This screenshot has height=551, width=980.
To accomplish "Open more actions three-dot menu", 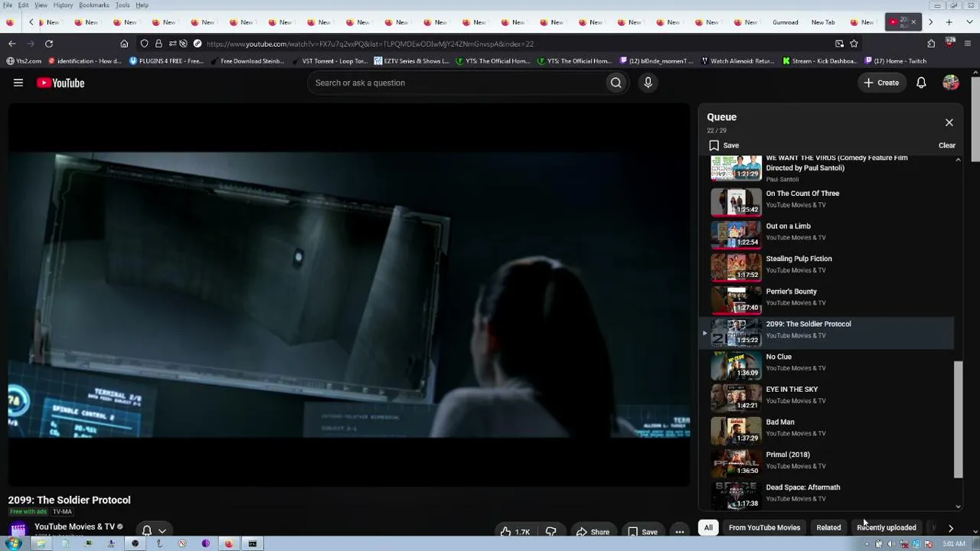I will pyautogui.click(x=679, y=532).
